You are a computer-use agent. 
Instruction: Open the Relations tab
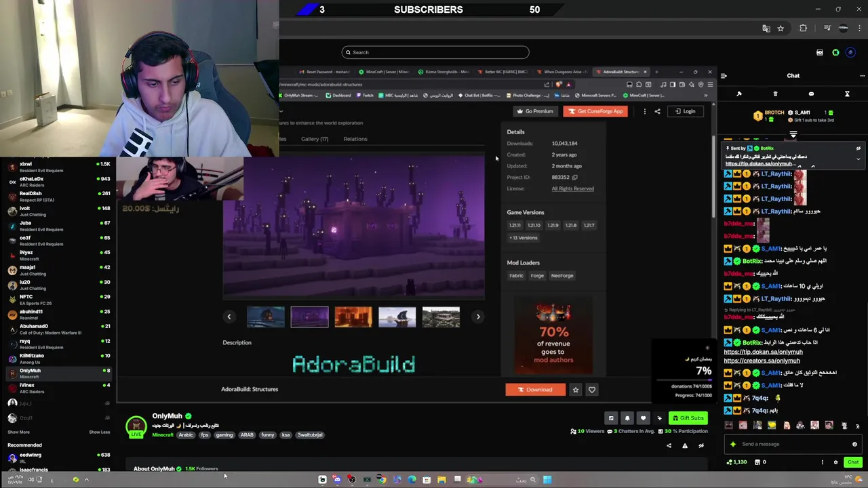(355, 139)
